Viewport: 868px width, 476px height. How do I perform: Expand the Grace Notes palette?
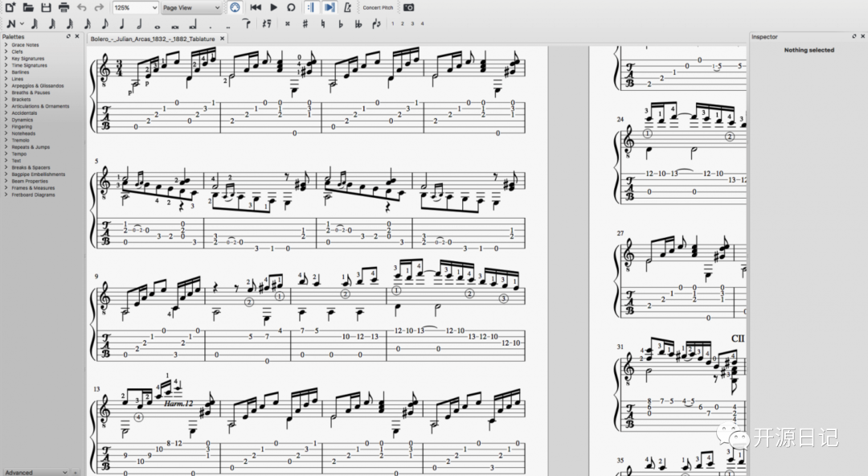click(6, 45)
